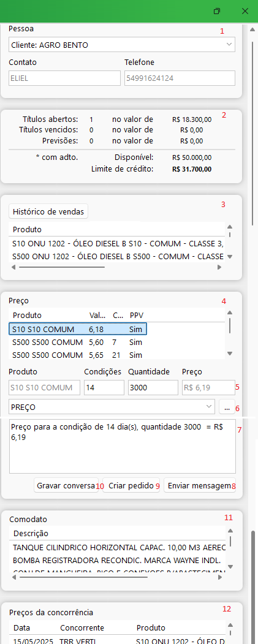This screenshot has height=644, width=258.
Task: Click the Contato field with ELIEL
Action: [64, 78]
